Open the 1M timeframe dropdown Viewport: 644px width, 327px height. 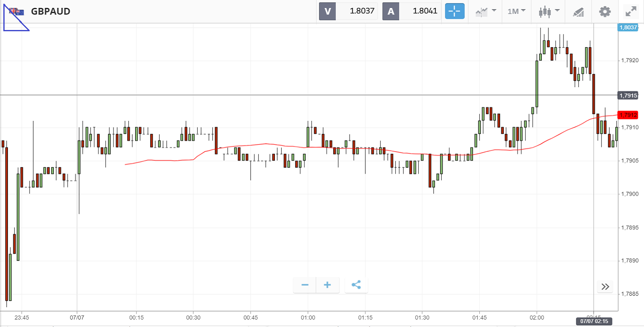coord(516,11)
